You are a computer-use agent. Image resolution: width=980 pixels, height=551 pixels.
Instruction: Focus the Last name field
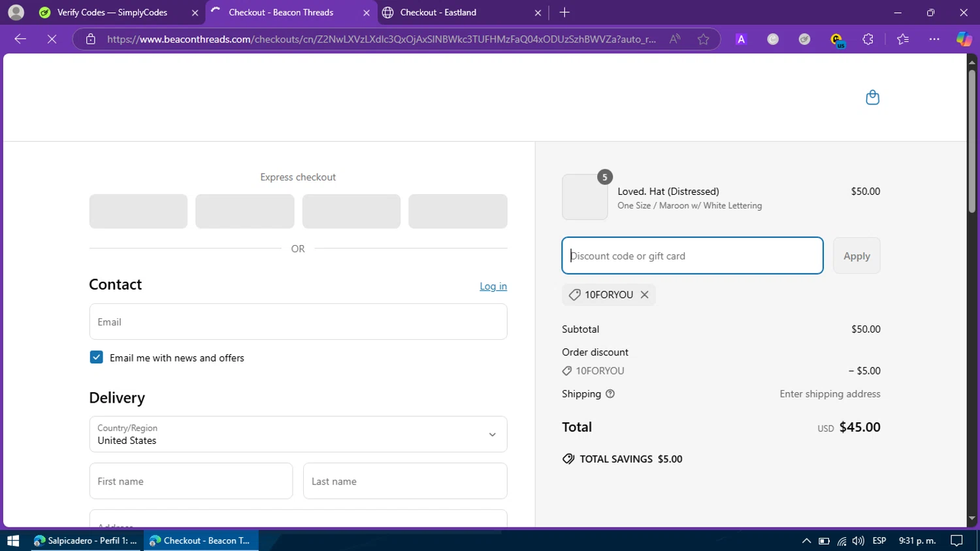click(405, 481)
